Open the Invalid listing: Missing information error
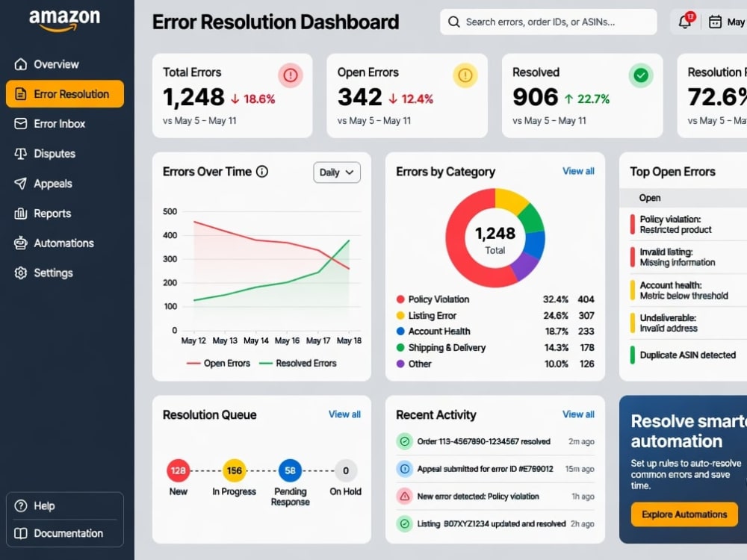747x560 pixels. click(x=688, y=257)
